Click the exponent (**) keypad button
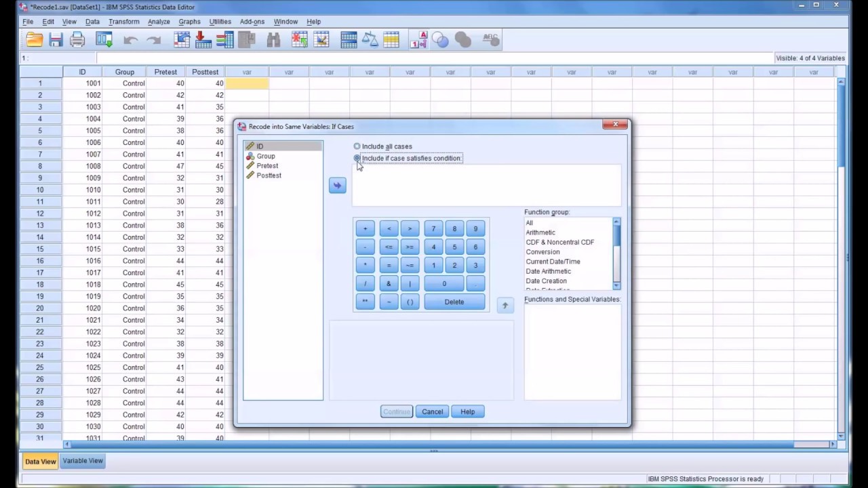868x488 pixels. click(x=365, y=302)
